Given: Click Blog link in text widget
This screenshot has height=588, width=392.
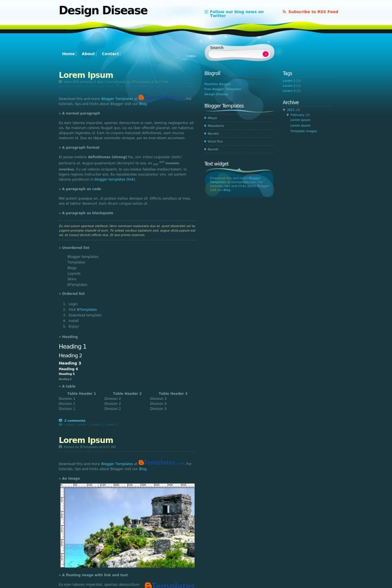Looking at the screenshot, I should (226, 190).
